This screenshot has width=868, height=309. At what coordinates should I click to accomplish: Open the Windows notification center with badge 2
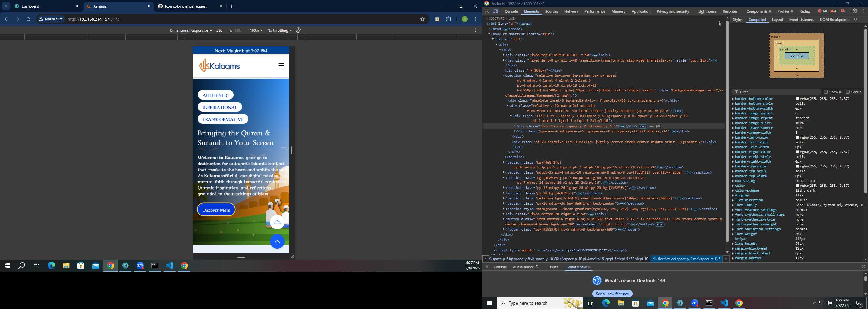click(x=859, y=303)
